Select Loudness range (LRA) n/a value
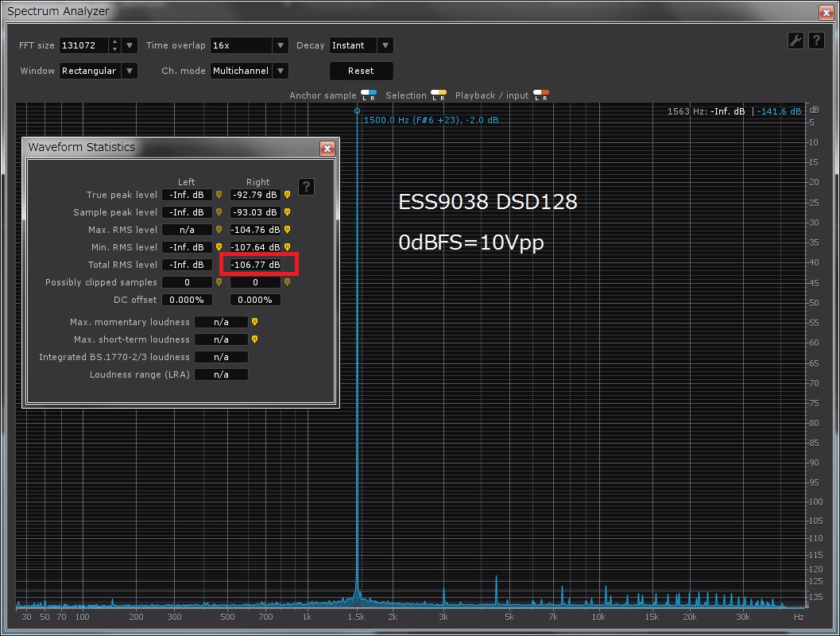This screenshot has height=636, width=840. pyautogui.click(x=221, y=374)
